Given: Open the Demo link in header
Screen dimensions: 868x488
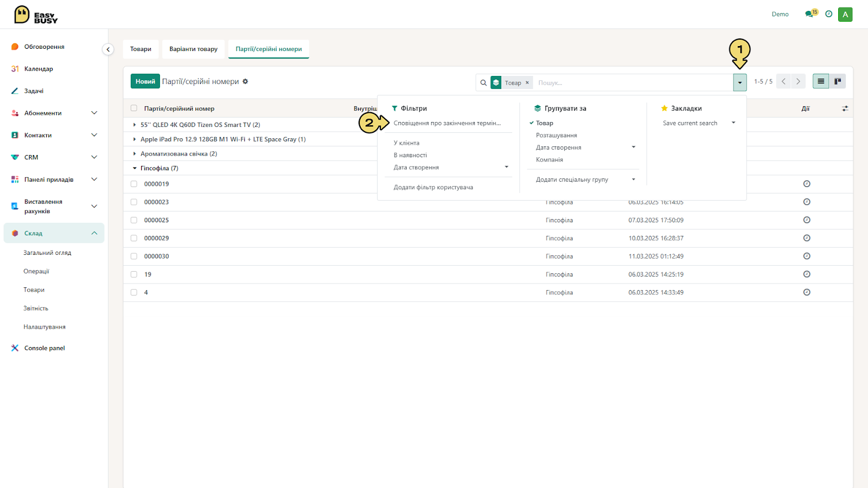Looking at the screenshot, I should tap(780, 14).
